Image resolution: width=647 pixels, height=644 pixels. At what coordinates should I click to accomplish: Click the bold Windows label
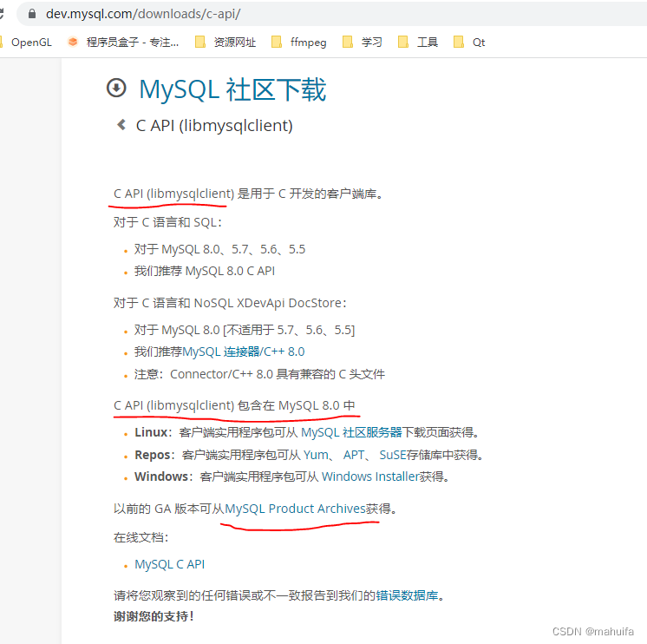pos(161,476)
